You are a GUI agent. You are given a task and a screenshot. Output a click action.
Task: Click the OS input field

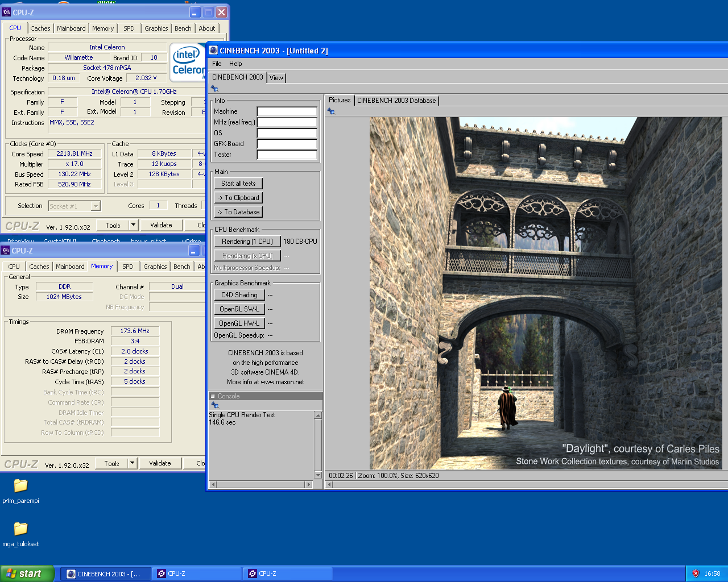287,133
